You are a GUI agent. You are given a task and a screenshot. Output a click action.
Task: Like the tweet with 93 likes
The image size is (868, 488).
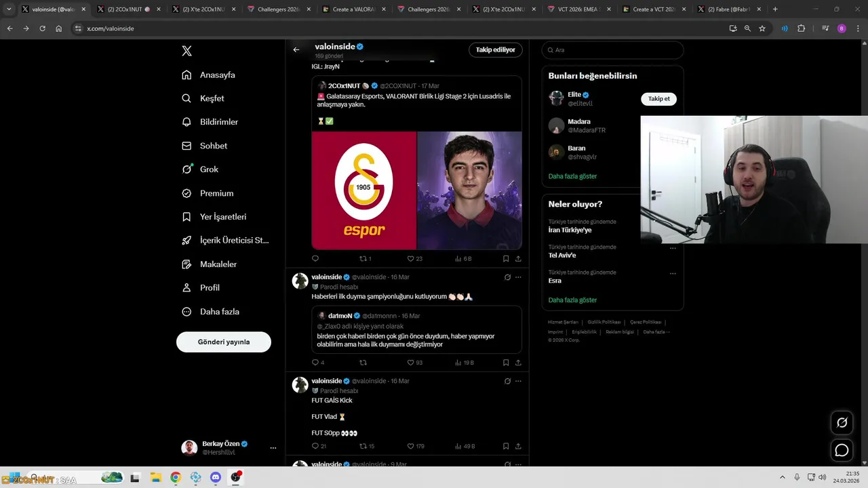(414, 363)
